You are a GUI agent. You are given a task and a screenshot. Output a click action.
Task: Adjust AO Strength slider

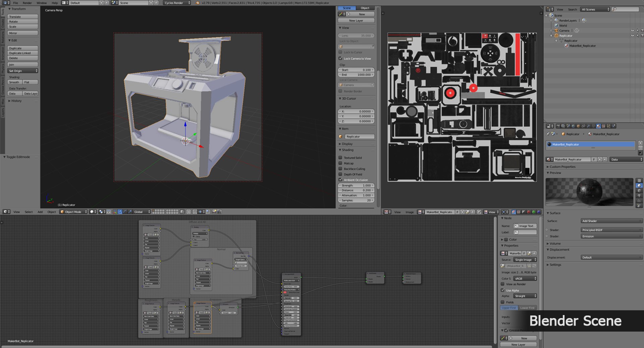(x=356, y=185)
